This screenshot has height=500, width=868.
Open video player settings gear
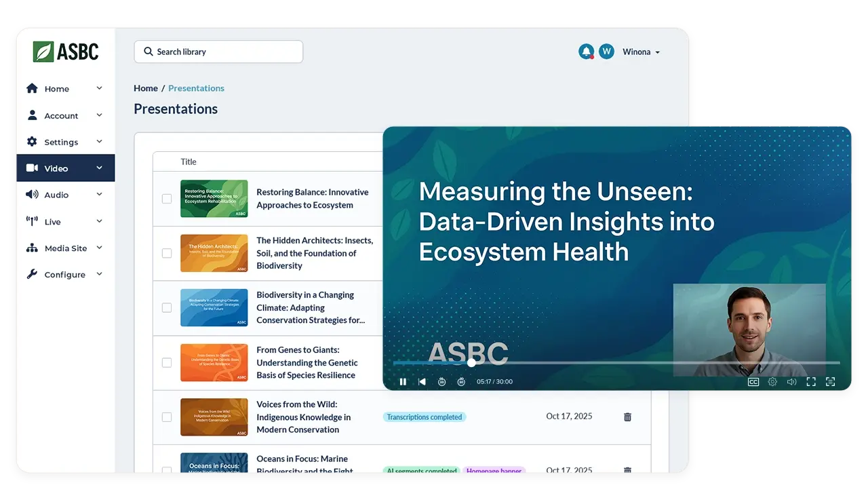coord(772,382)
